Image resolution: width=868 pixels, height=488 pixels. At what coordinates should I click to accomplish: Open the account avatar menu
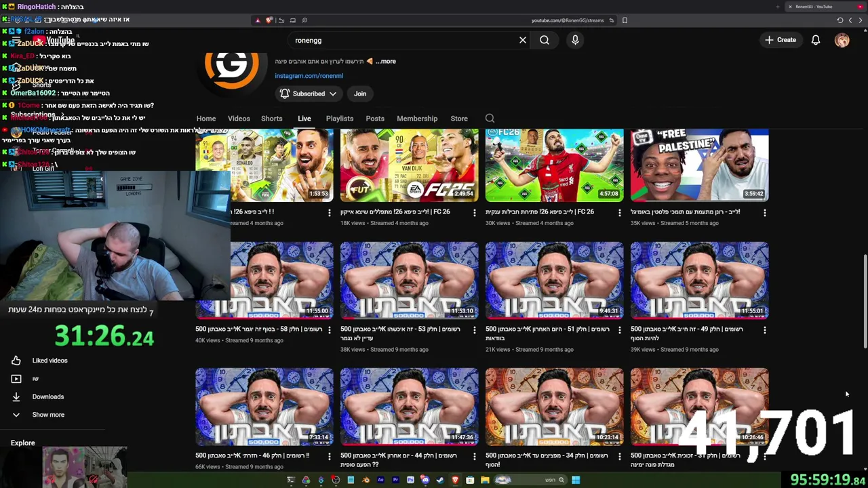[842, 40]
